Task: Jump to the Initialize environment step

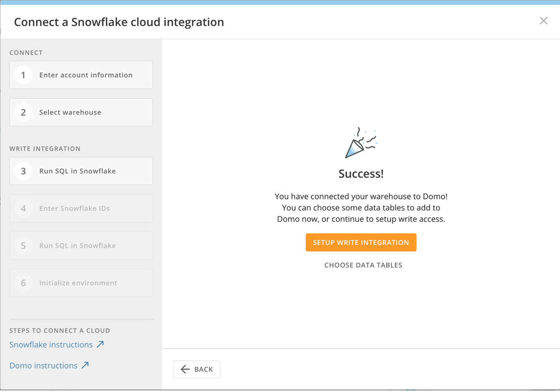Action: pyautogui.click(x=81, y=283)
